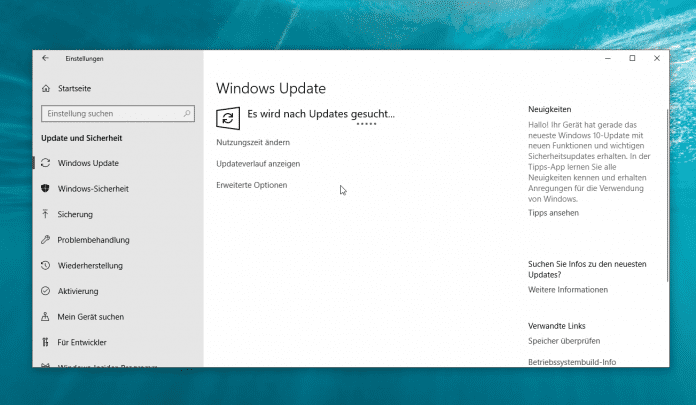
Task: Click the Problembehandlung wrench icon
Action: pyautogui.click(x=46, y=240)
